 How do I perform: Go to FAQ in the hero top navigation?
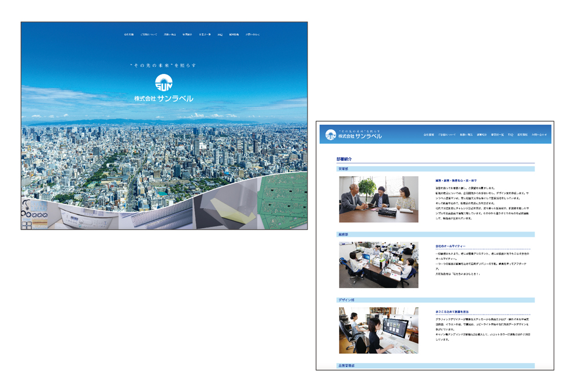[220, 35]
